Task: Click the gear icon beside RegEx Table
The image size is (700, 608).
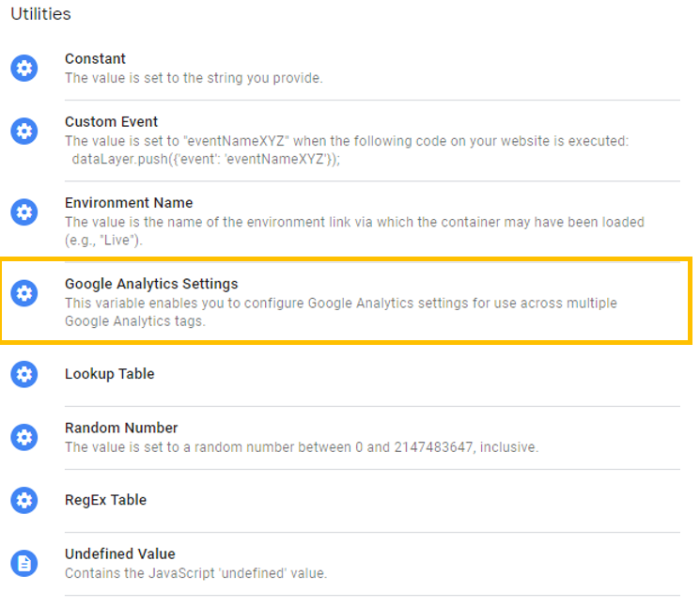Action: [x=24, y=500]
